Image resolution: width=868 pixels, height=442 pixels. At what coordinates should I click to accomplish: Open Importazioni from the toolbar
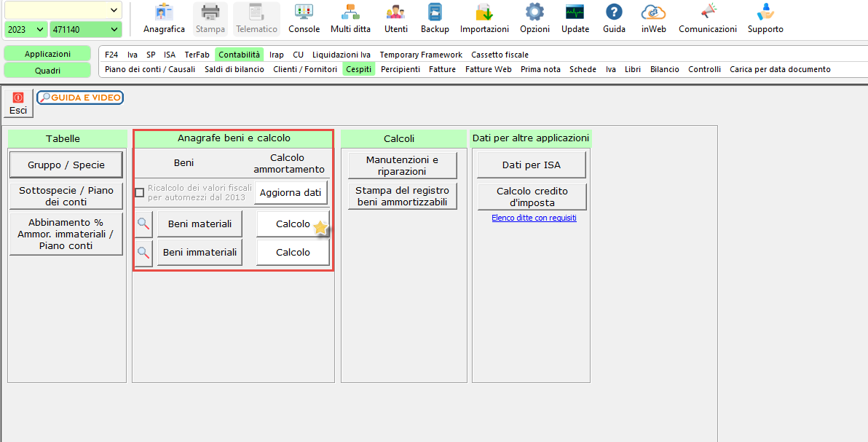484,19
